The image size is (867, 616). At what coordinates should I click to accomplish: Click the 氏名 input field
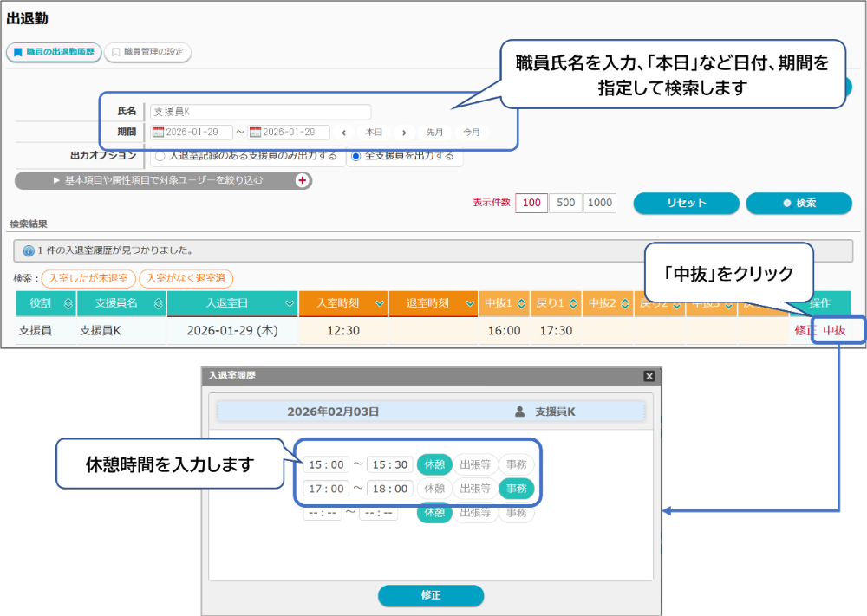(x=260, y=112)
